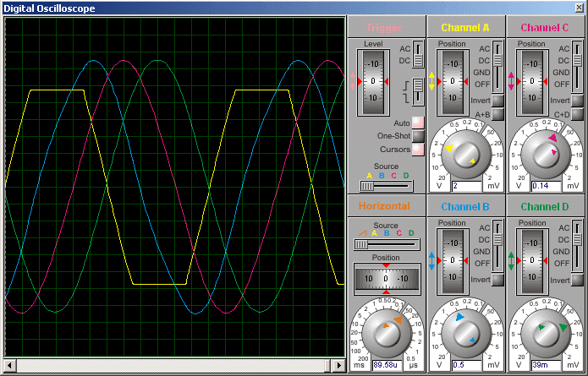Click the blue Channel B position arrows icon

[x=431, y=260]
